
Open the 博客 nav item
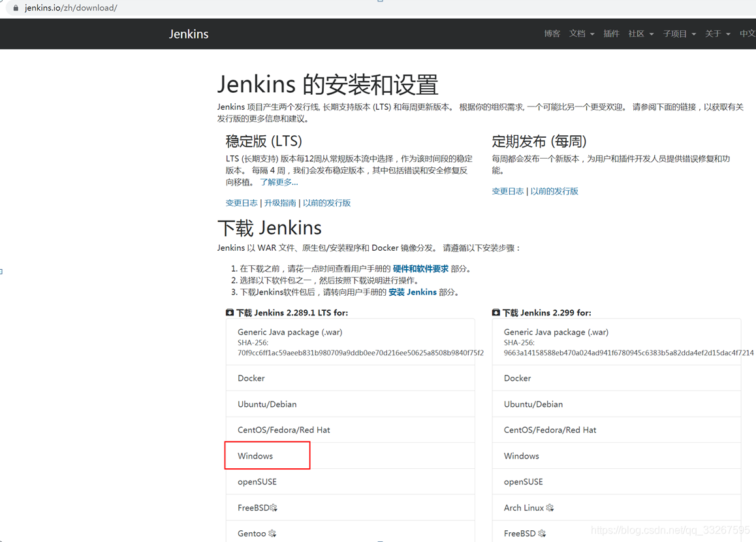coord(552,34)
